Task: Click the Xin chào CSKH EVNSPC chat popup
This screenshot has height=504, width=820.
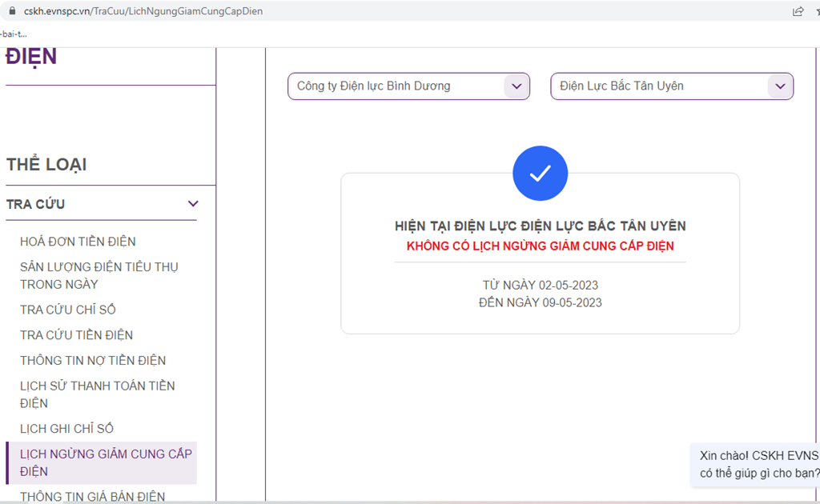Action: pyautogui.click(x=756, y=464)
